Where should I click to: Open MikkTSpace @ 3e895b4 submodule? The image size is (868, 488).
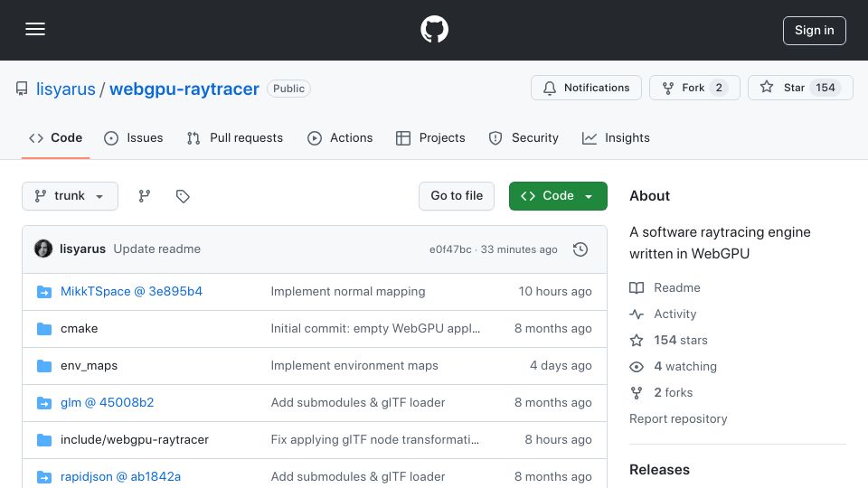[x=131, y=292]
